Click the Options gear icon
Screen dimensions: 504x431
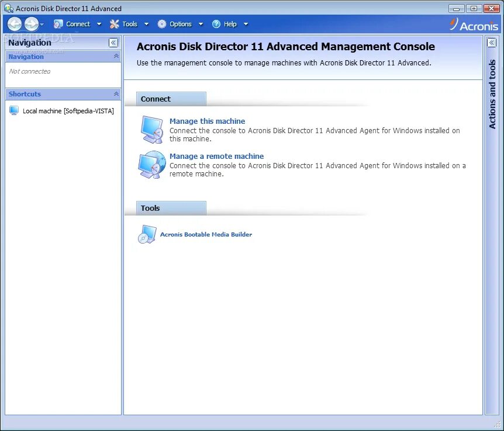tap(162, 24)
